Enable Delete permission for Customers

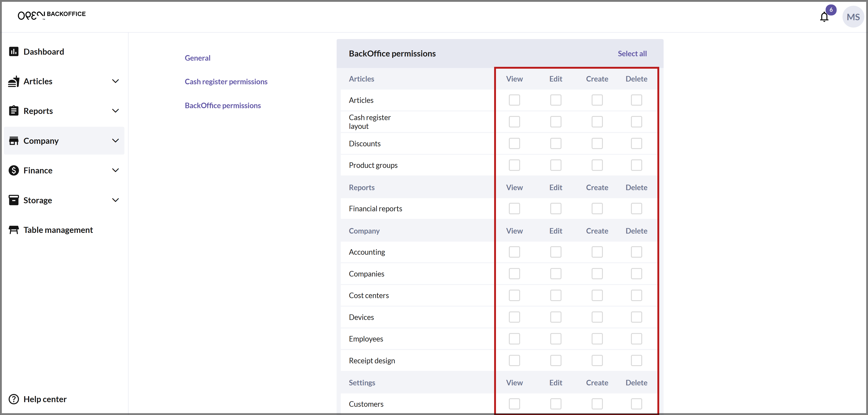(x=636, y=404)
